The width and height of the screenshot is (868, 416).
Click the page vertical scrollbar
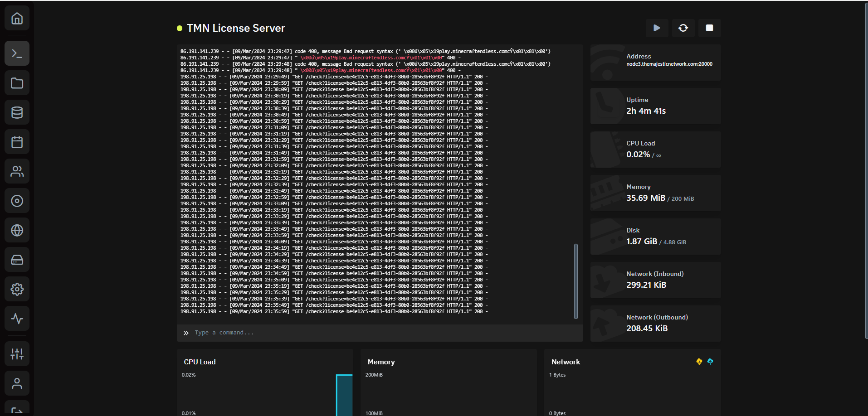coord(866,170)
